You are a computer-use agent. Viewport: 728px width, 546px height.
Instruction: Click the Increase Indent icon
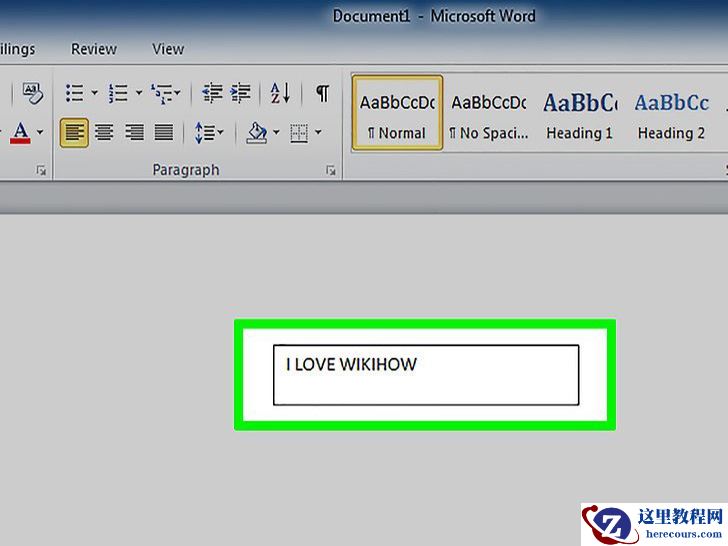pos(240,93)
